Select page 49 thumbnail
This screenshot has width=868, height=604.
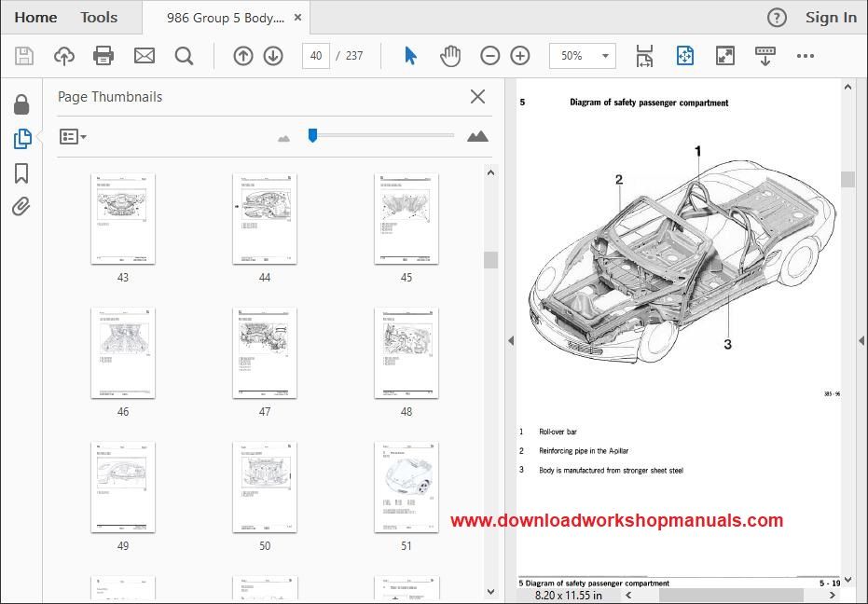pyautogui.click(x=123, y=487)
